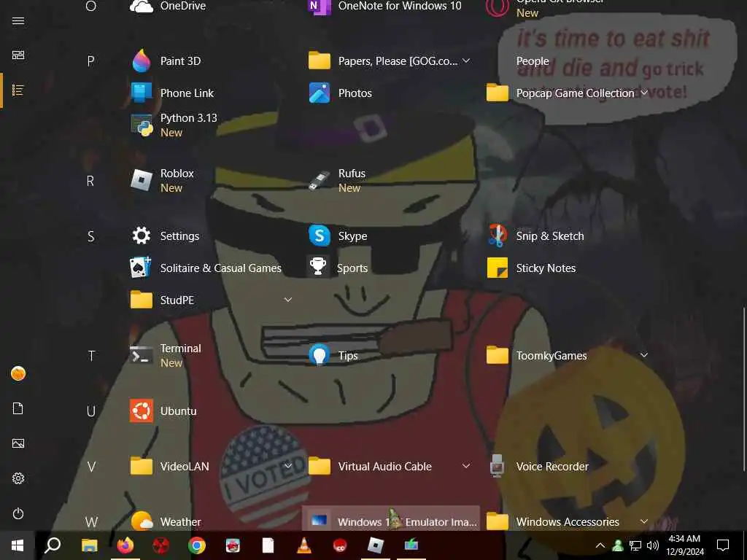
Task: Open the Weather app icon
Action: coord(142,521)
